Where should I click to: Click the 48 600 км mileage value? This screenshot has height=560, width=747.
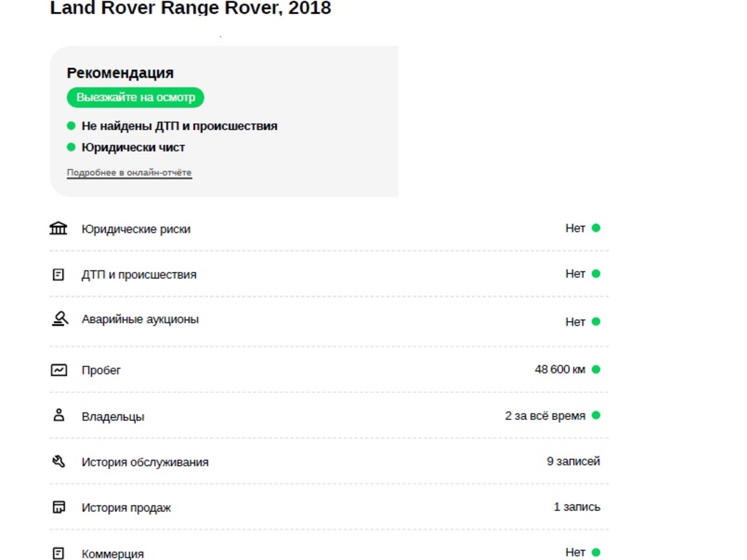[x=560, y=369]
